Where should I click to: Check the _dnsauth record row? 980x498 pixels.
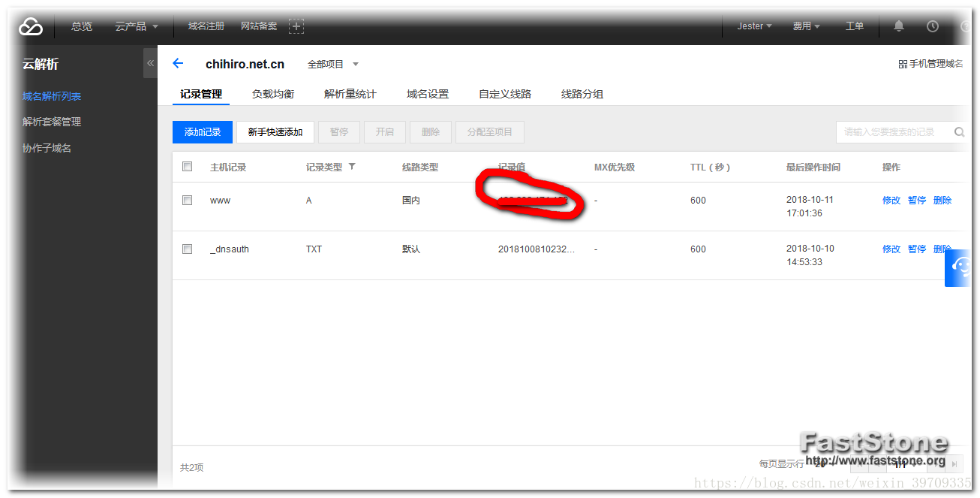pyautogui.click(x=188, y=249)
